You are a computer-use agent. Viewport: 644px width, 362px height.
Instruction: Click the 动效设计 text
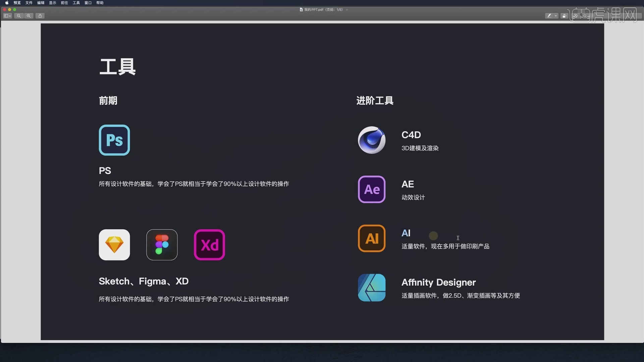click(413, 197)
